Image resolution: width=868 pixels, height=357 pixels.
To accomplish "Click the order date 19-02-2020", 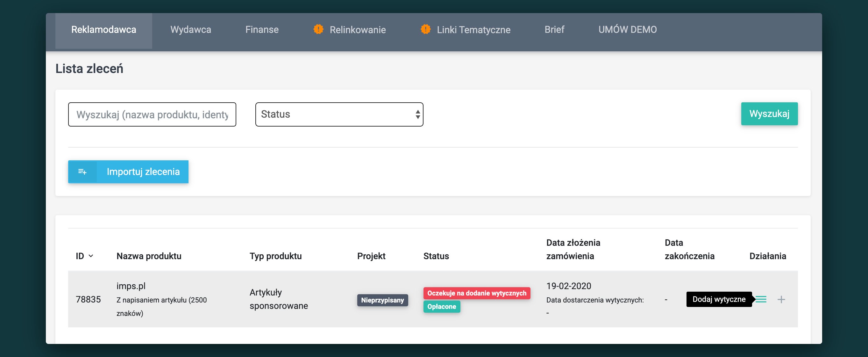I will tap(569, 286).
